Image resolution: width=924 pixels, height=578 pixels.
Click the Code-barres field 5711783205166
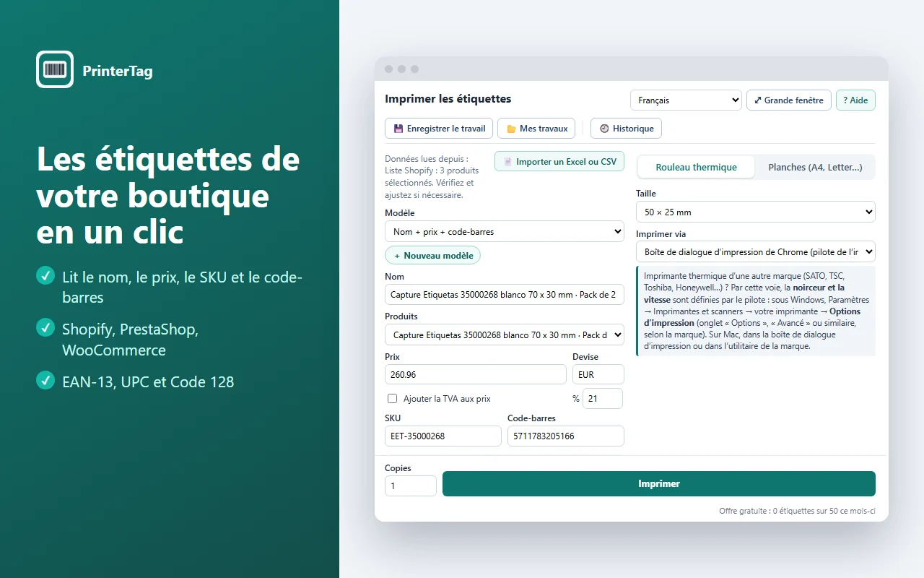tap(566, 436)
